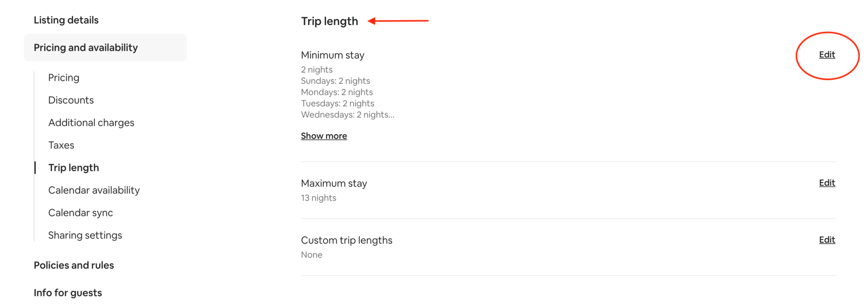868x304 pixels.
Task: Expand the weekday nights list
Action: click(x=323, y=135)
